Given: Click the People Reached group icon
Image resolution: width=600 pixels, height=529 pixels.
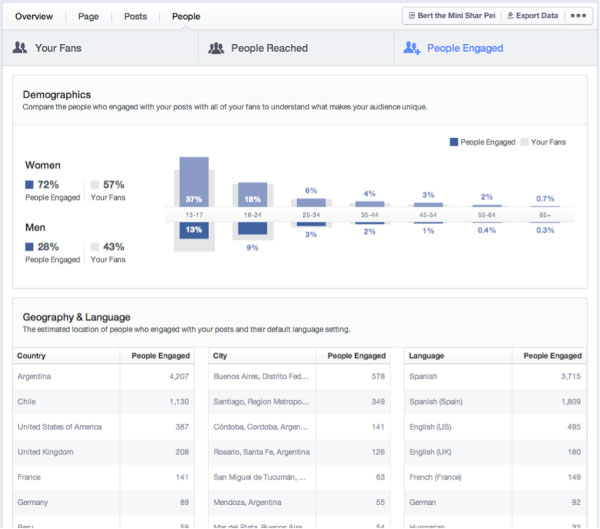Looking at the screenshot, I should pos(217,47).
